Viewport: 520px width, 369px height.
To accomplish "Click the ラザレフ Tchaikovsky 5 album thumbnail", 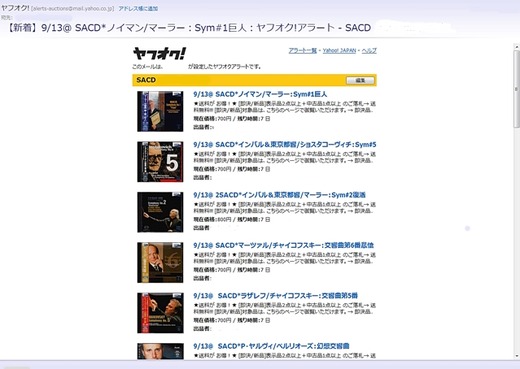I will click(x=160, y=313).
